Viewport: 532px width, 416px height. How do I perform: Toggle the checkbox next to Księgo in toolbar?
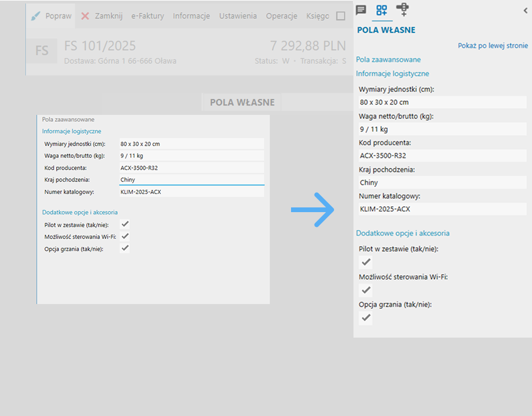(x=341, y=16)
